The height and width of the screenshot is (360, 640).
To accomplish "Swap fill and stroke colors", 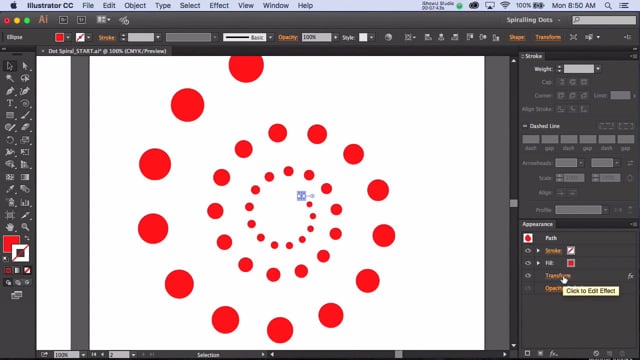I will pyautogui.click(x=27, y=238).
